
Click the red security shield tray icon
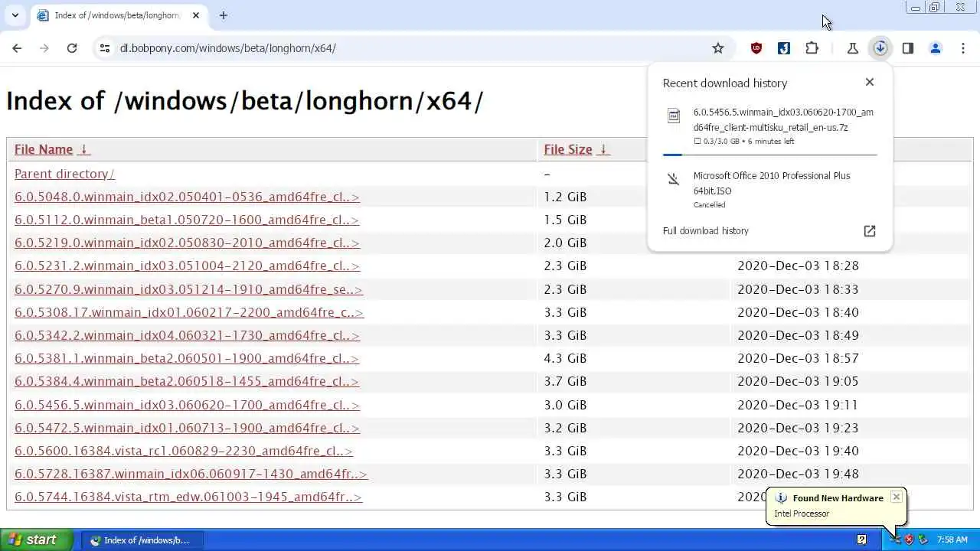(910, 540)
